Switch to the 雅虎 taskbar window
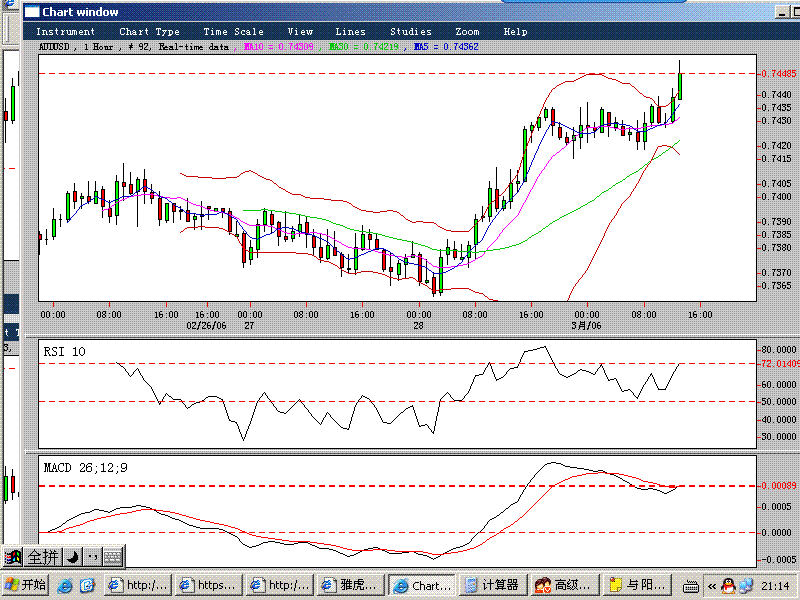 pyautogui.click(x=350, y=585)
